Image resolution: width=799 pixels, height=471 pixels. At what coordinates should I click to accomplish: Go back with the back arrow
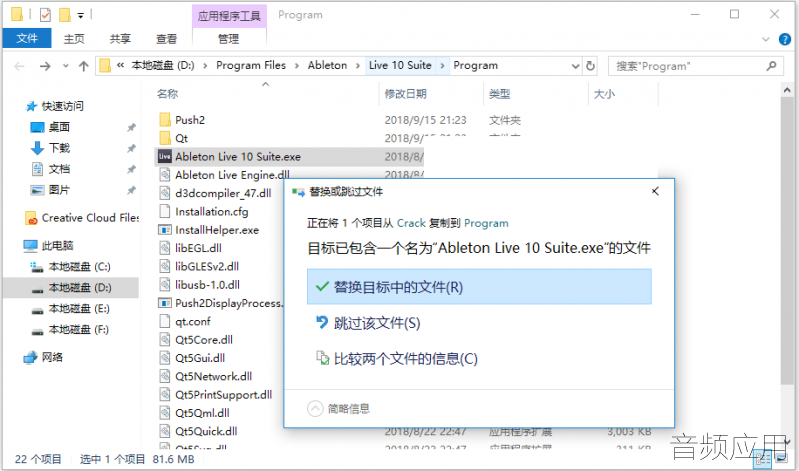click(x=19, y=66)
